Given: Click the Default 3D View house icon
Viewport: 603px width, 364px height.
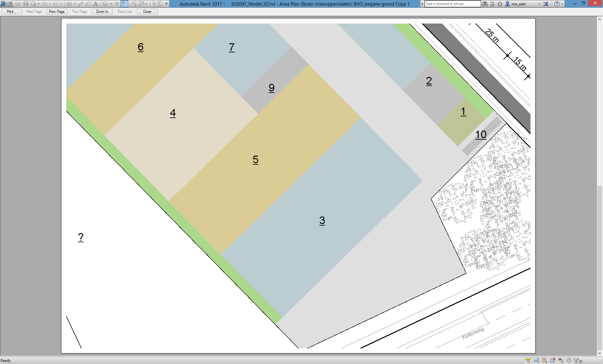Looking at the screenshot, I should 106,4.
